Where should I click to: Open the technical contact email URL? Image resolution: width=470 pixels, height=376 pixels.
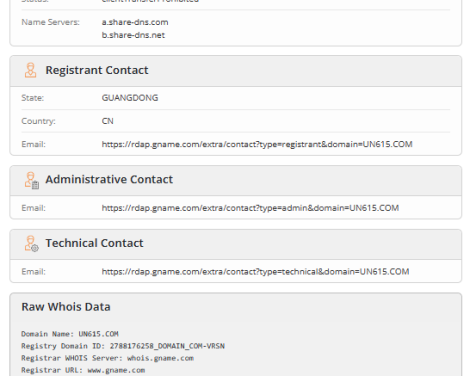255,272
